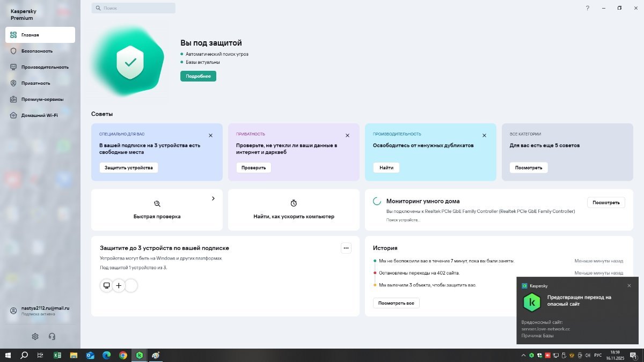Click the stopwatch icon for speeding up computer

tap(294, 203)
